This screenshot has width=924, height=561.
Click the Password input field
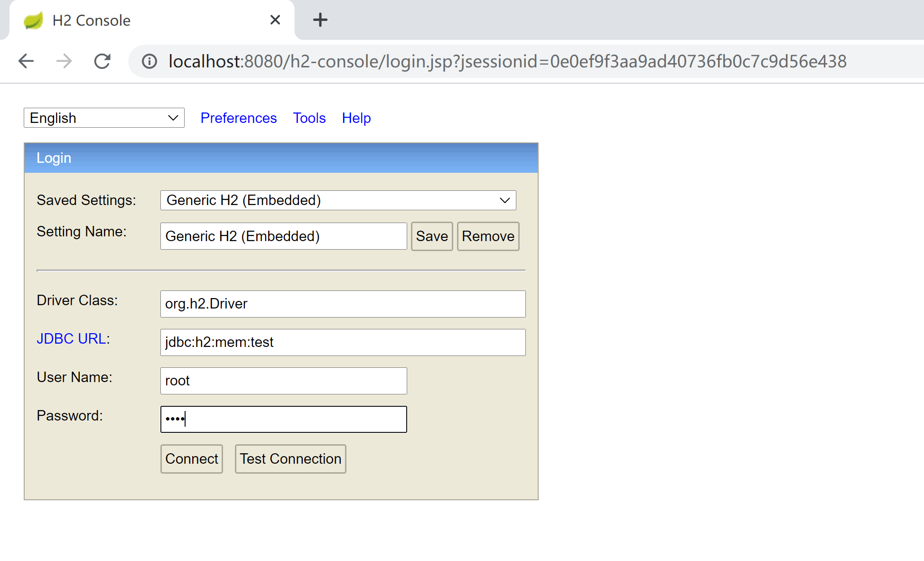283,419
